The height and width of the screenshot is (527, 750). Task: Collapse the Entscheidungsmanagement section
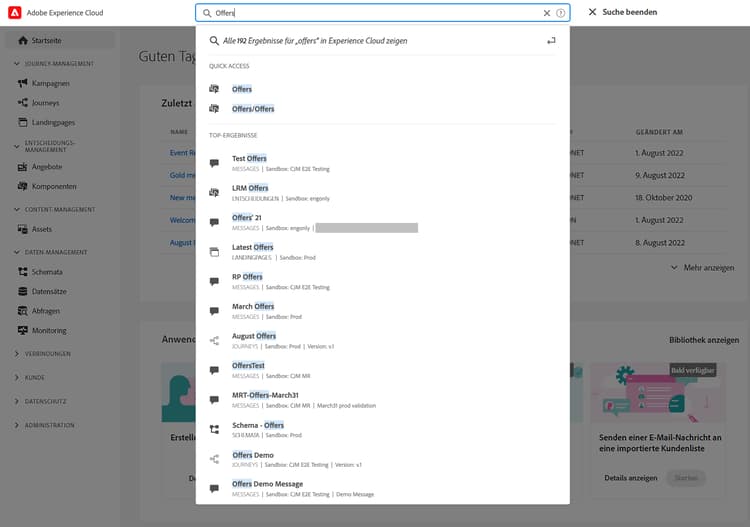pyautogui.click(x=17, y=146)
